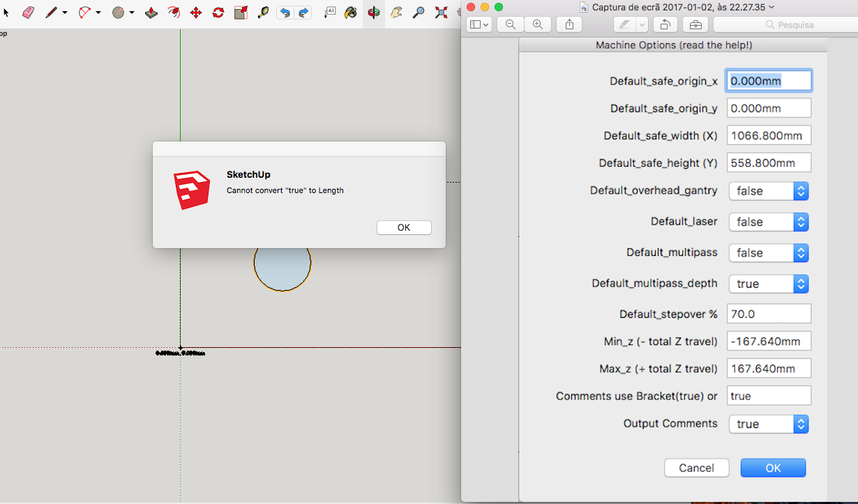Open Preview sidebar view menu
The height and width of the screenshot is (504, 858).
[x=479, y=24]
